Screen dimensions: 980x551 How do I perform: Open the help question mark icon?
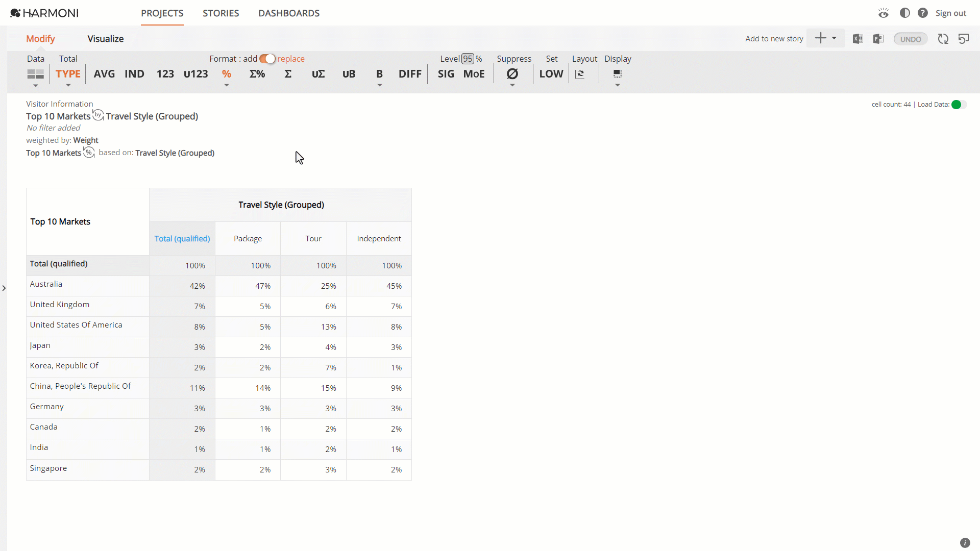click(x=923, y=13)
